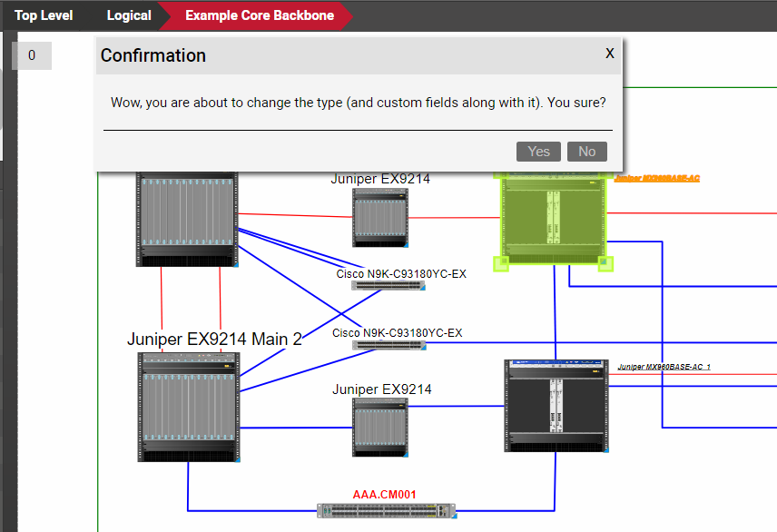The width and height of the screenshot is (777, 532).
Task: Select the Example Core Backbone breadcrumb
Action: (259, 15)
